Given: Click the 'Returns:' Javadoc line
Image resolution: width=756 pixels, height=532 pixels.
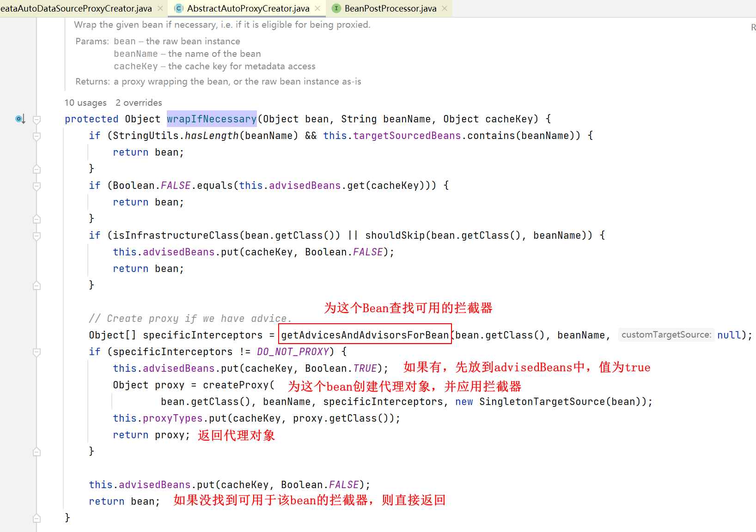Looking at the screenshot, I should [218, 82].
